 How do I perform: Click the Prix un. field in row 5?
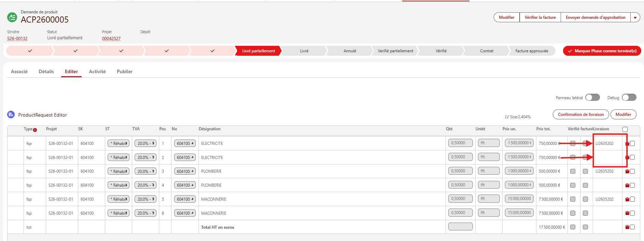(x=519, y=199)
